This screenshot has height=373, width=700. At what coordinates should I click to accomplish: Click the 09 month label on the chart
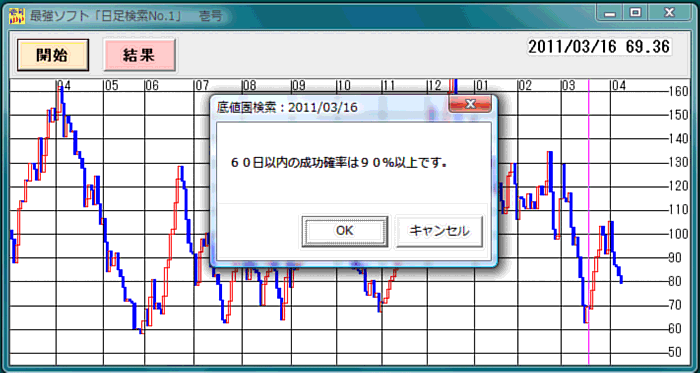pos(298,85)
